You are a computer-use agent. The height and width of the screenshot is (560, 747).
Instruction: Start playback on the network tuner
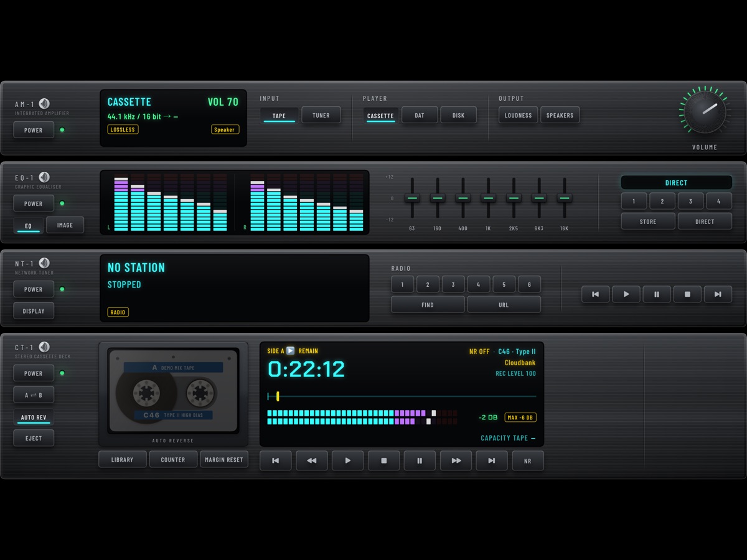coord(626,294)
